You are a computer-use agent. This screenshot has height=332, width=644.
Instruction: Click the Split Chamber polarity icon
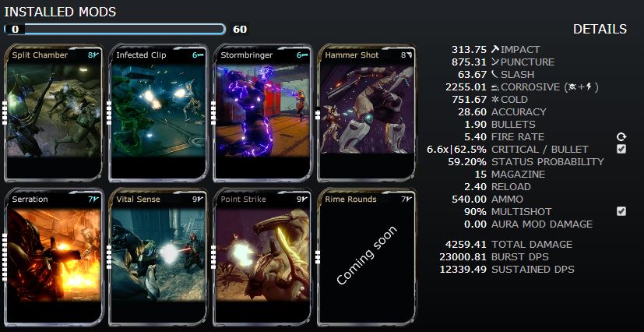[x=96, y=55]
